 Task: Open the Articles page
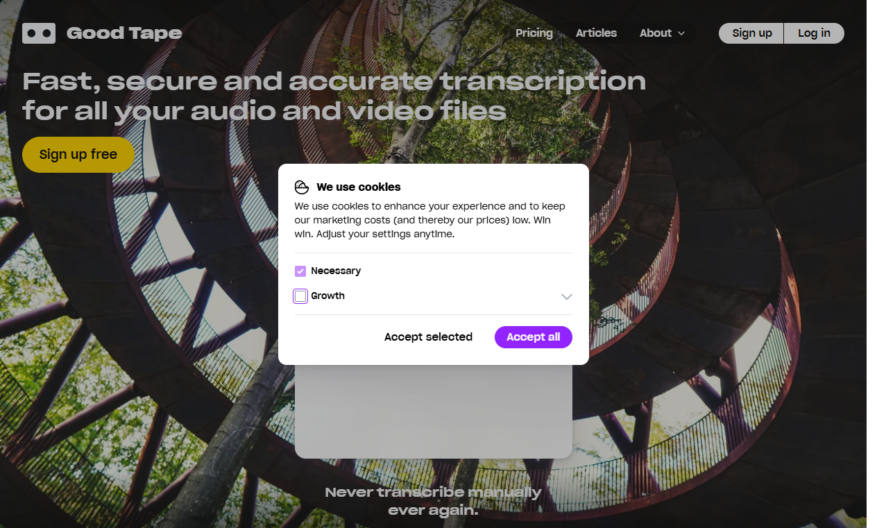(x=596, y=33)
